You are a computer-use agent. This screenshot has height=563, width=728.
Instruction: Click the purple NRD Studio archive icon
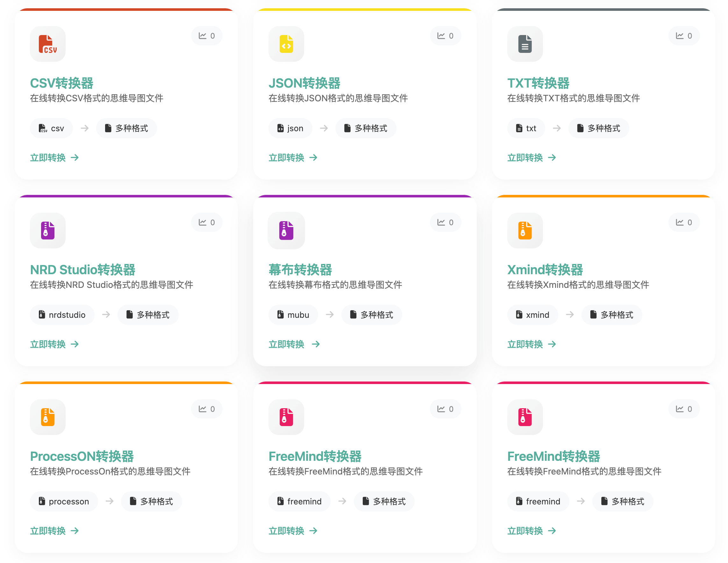pos(48,230)
